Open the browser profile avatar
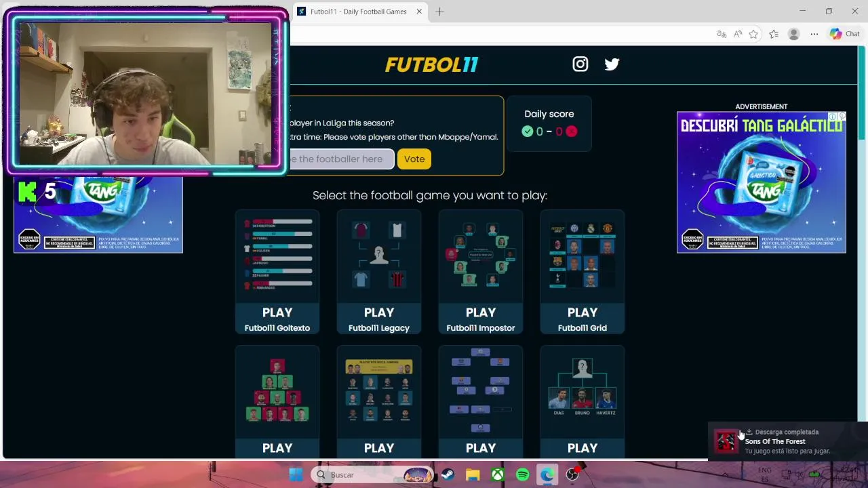868x488 pixels. (x=794, y=34)
